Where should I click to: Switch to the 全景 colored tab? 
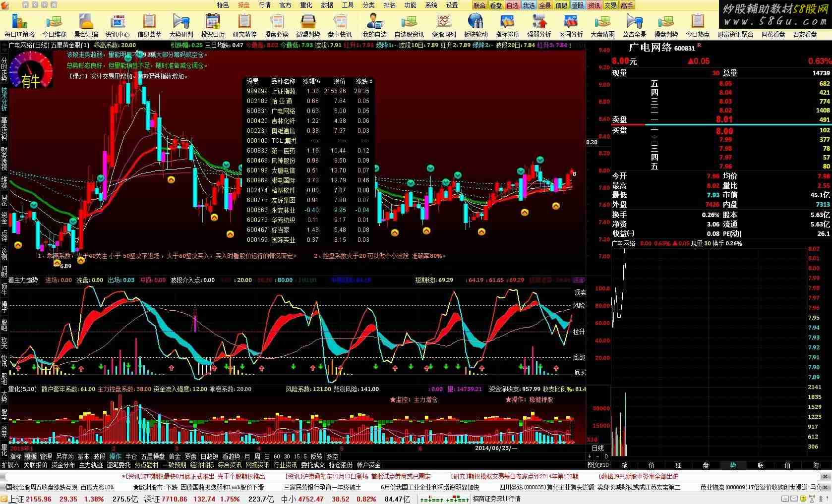(x=545, y=5)
